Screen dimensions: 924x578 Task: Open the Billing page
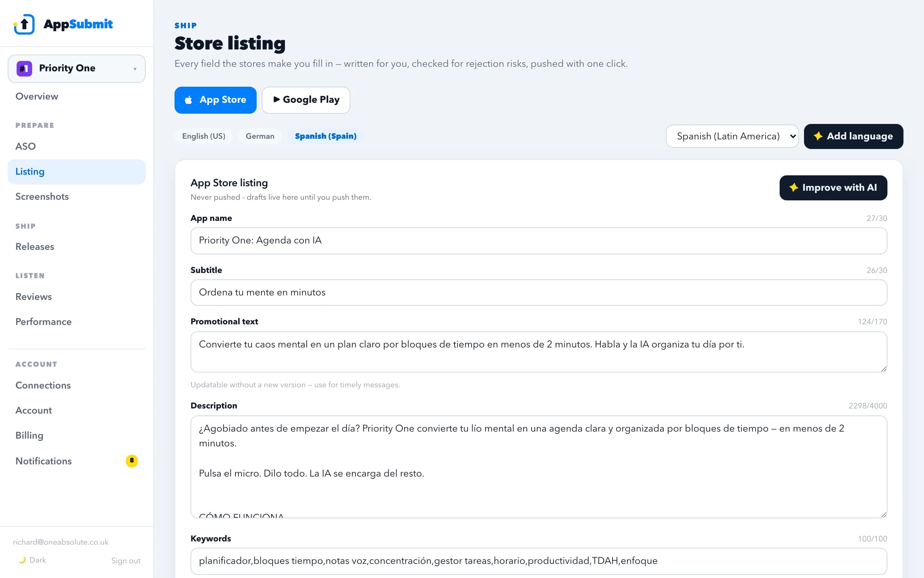(x=77, y=435)
